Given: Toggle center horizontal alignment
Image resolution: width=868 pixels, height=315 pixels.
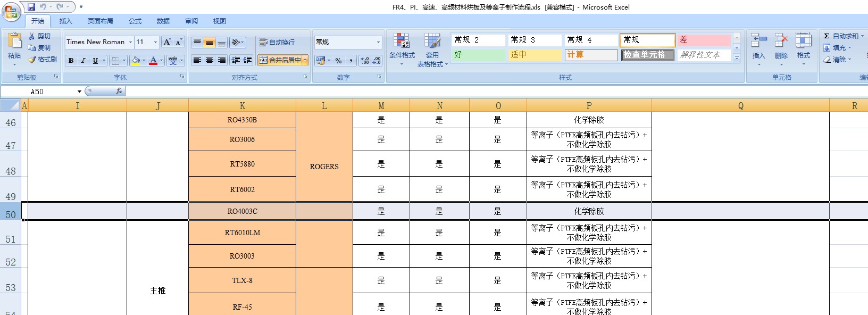Looking at the screenshot, I should [x=210, y=60].
